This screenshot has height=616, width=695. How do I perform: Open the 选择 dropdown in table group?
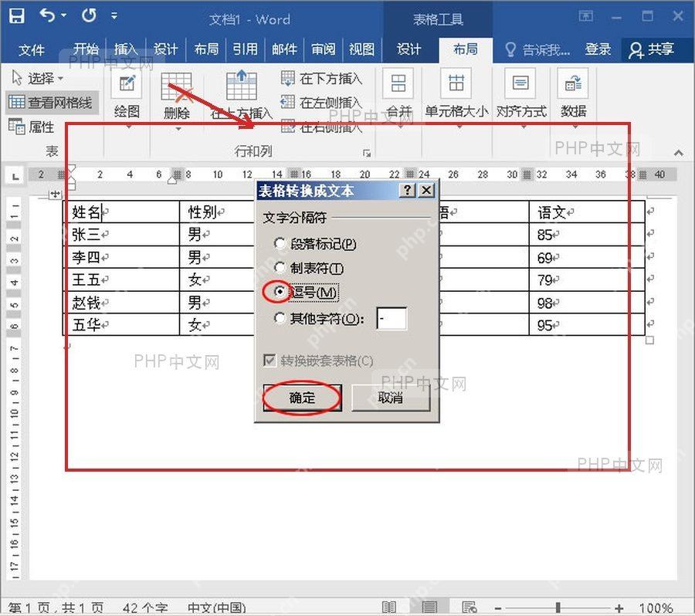click(38, 78)
